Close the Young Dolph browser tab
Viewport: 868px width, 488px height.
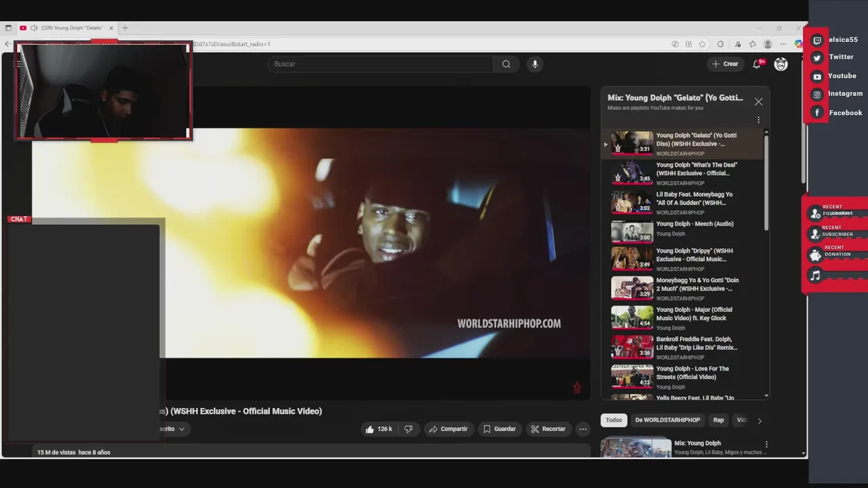pyautogui.click(x=111, y=28)
